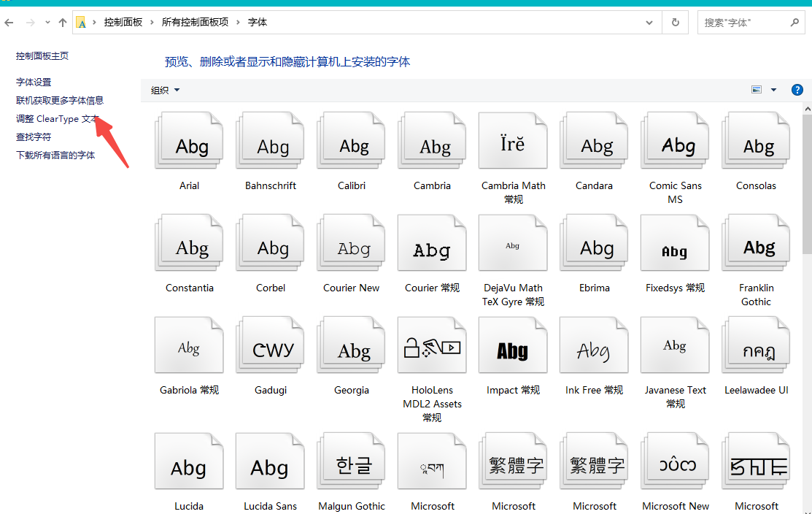This screenshot has width=812, height=514.
Task: Click the "Gadugi" font name label
Action: tap(271, 390)
